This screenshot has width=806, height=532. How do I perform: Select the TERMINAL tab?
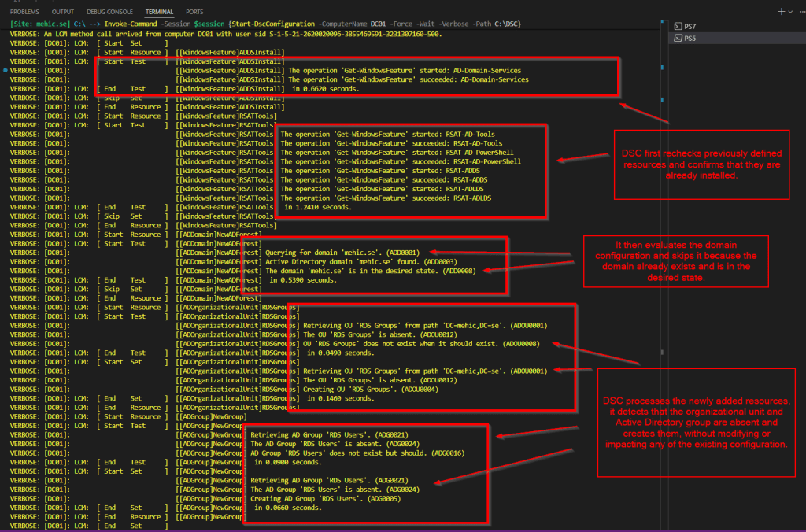160,13
